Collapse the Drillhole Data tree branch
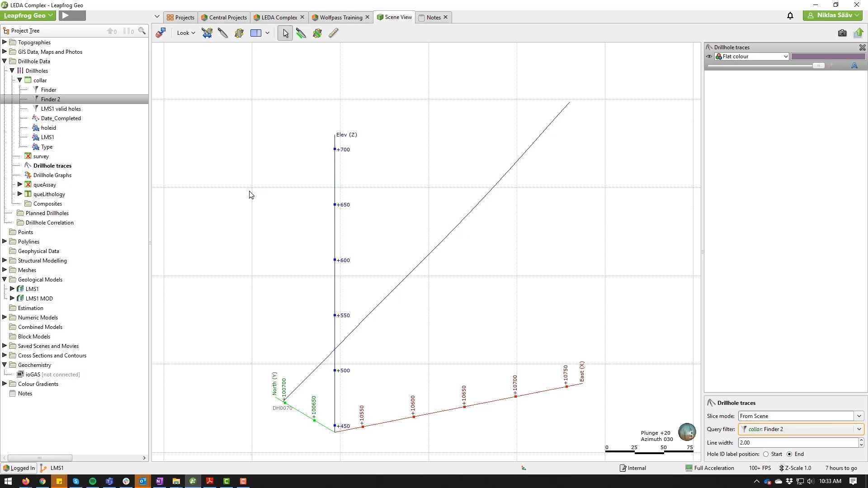868x488 pixels. coord(4,61)
